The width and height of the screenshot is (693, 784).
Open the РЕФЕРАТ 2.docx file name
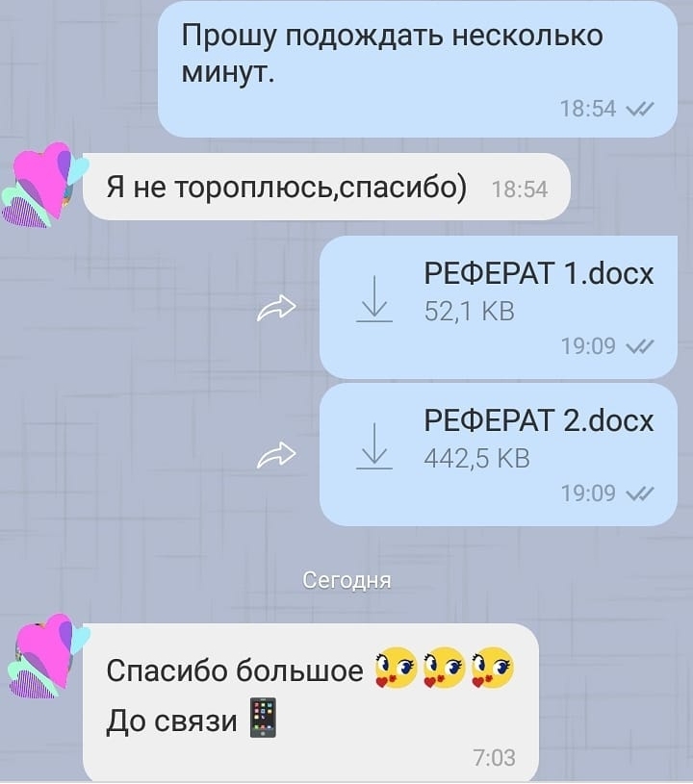coord(539,420)
